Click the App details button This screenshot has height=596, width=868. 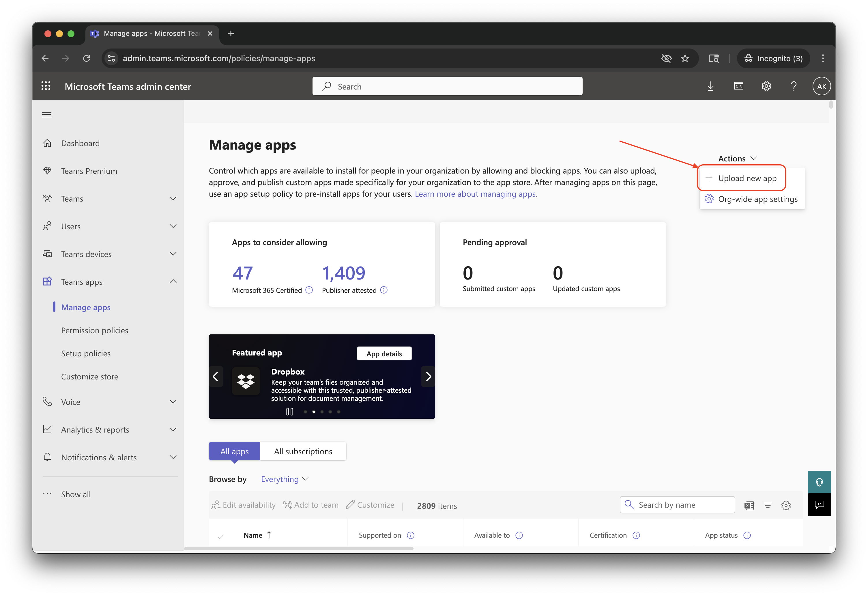click(x=384, y=353)
